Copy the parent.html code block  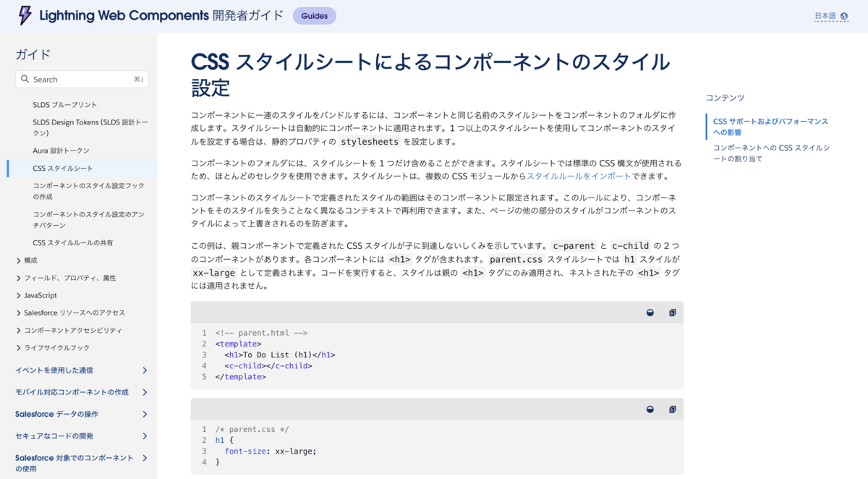tap(673, 313)
